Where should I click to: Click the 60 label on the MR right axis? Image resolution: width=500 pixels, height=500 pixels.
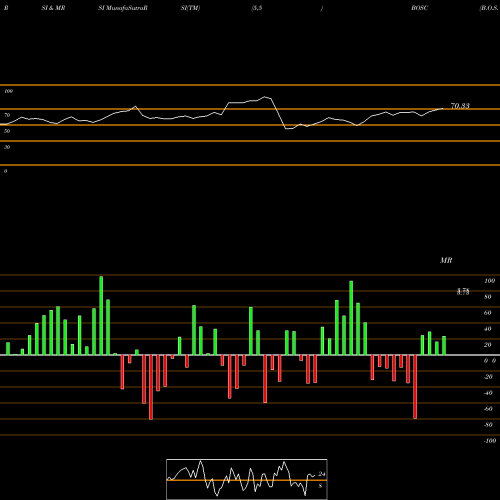coord(487,313)
